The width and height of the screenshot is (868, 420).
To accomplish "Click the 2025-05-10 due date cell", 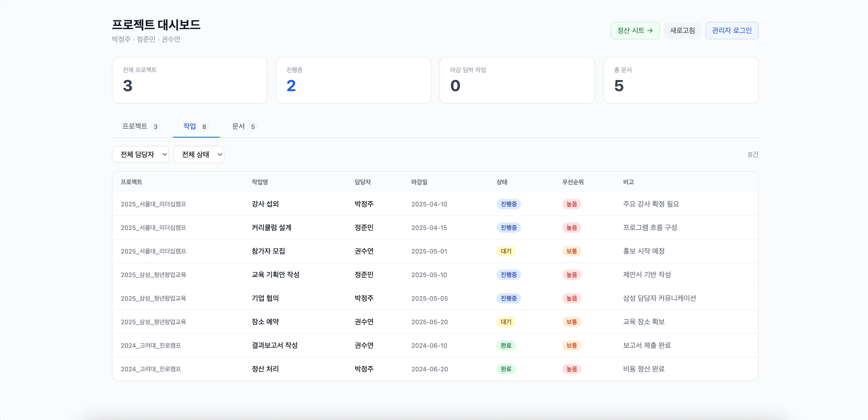I will click(429, 275).
